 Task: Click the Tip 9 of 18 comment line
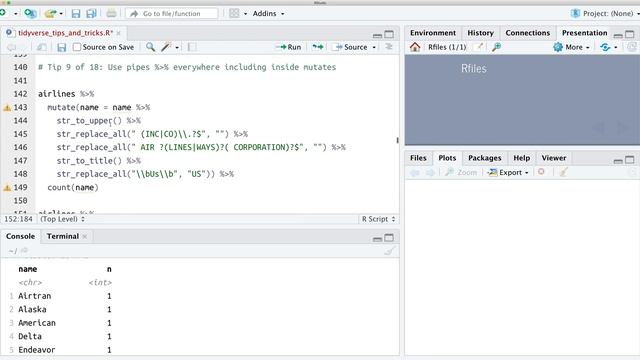click(187, 67)
